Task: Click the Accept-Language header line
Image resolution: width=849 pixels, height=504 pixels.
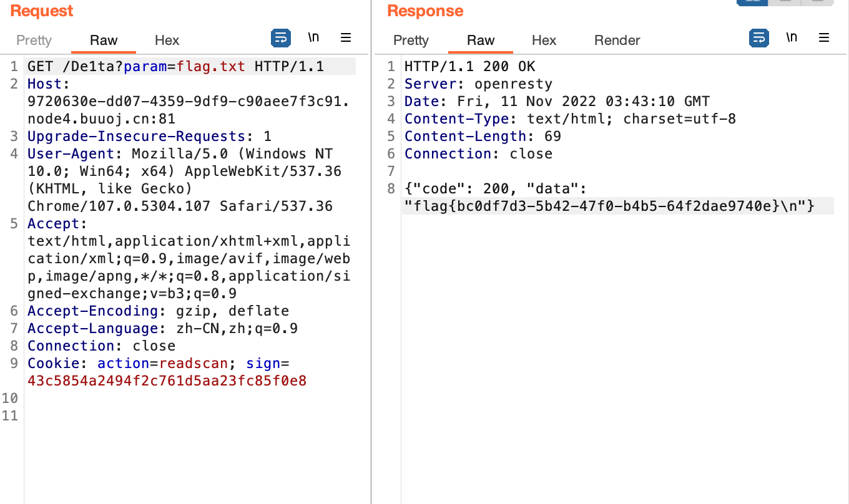Action: pos(162,328)
